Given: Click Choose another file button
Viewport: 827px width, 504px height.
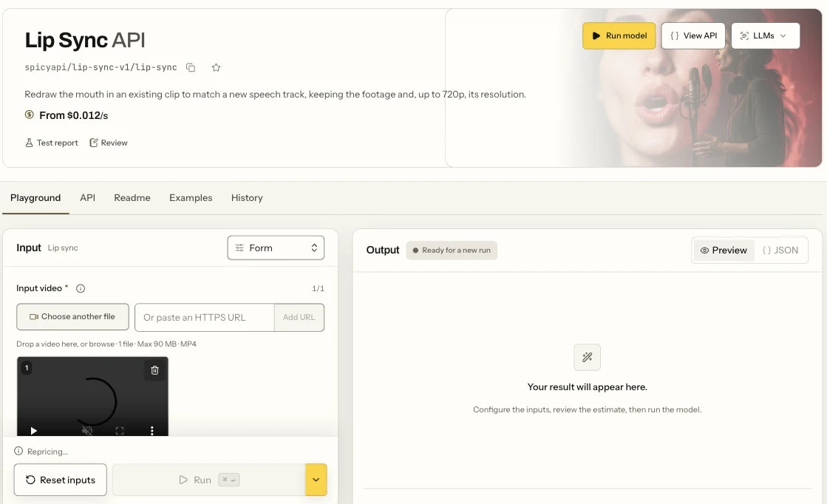Looking at the screenshot, I should (72, 317).
